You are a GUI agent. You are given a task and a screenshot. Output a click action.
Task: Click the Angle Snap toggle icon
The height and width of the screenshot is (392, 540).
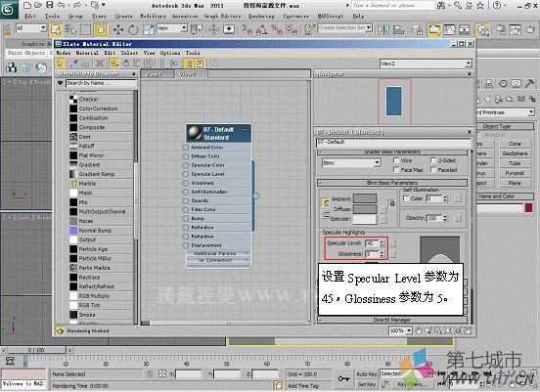point(262,30)
